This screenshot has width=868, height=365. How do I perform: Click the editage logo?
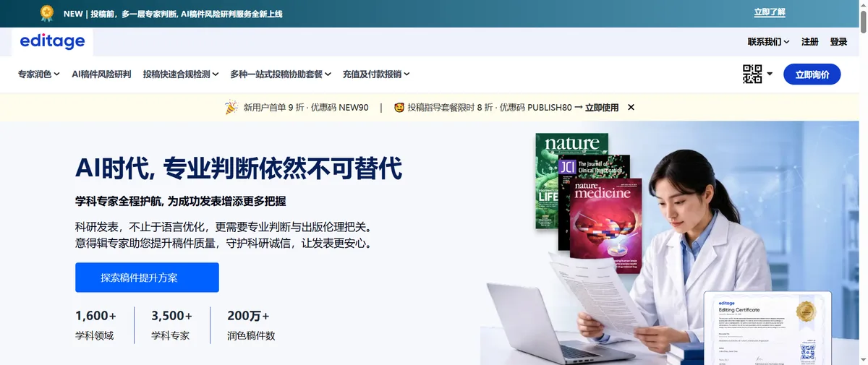click(x=52, y=41)
